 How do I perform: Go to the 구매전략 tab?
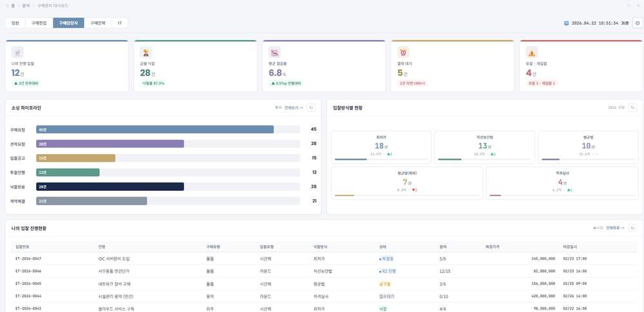tap(98, 23)
